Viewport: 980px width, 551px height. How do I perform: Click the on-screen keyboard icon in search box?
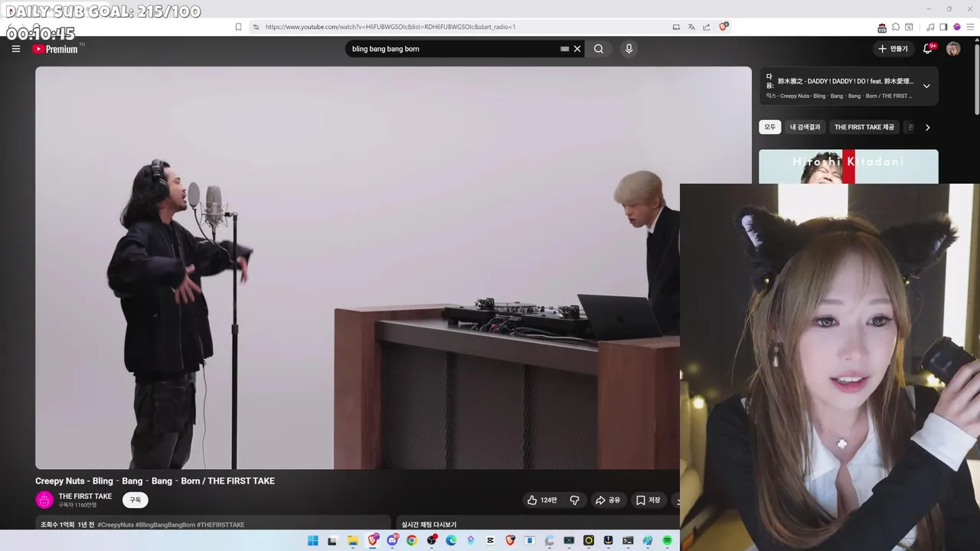pyautogui.click(x=564, y=49)
